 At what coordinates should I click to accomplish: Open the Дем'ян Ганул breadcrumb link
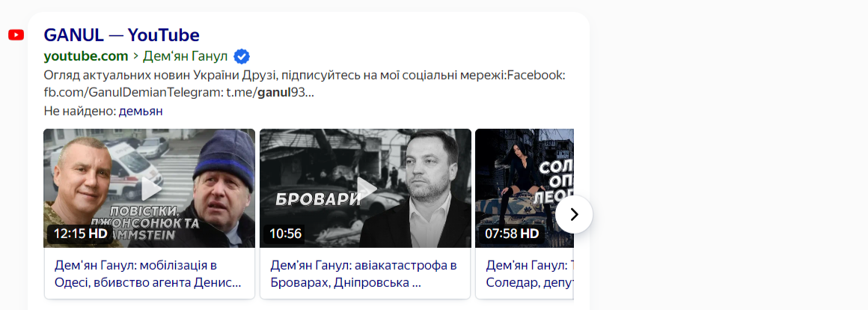(185, 56)
